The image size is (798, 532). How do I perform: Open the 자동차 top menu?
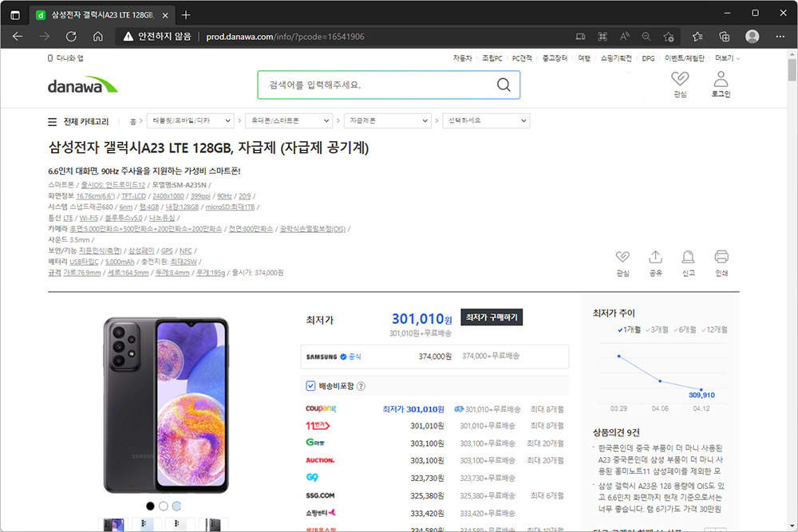tap(462, 58)
